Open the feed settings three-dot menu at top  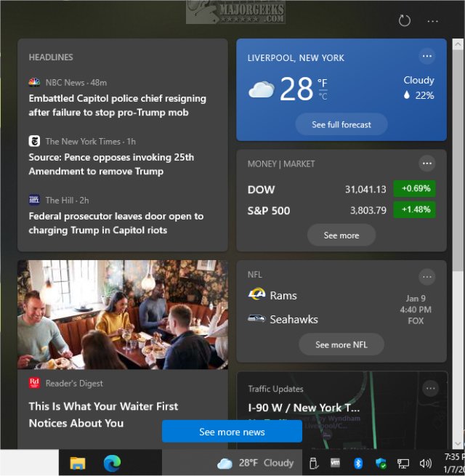(432, 21)
